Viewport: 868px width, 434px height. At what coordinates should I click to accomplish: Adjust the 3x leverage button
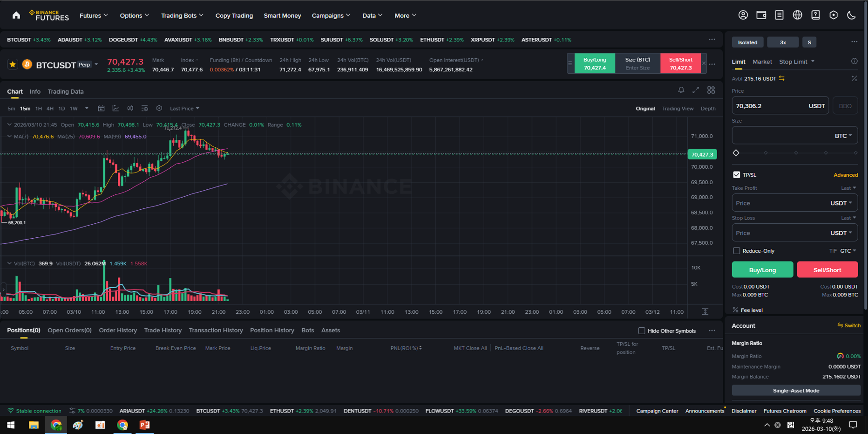(783, 42)
